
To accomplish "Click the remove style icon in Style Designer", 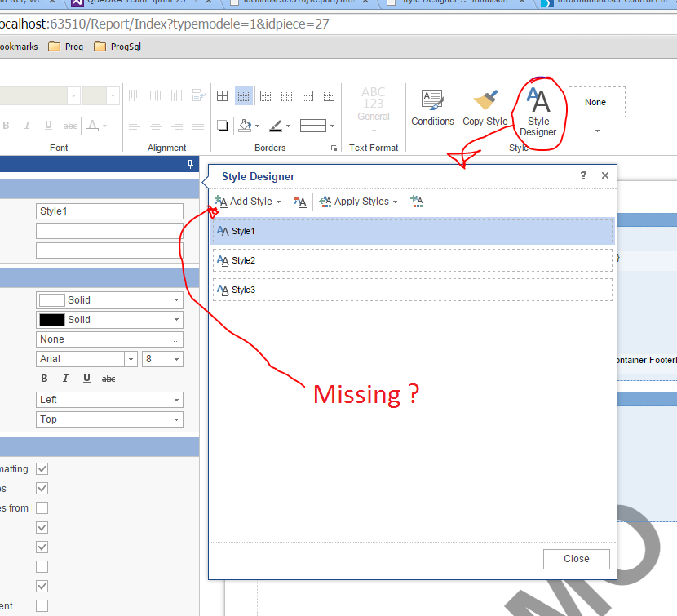I will point(299,202).
